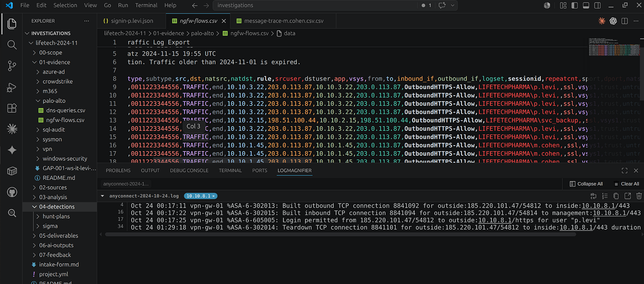Go back with the navigation arrow
Viewport: 644px width, 284px height.
coord(195,6)
